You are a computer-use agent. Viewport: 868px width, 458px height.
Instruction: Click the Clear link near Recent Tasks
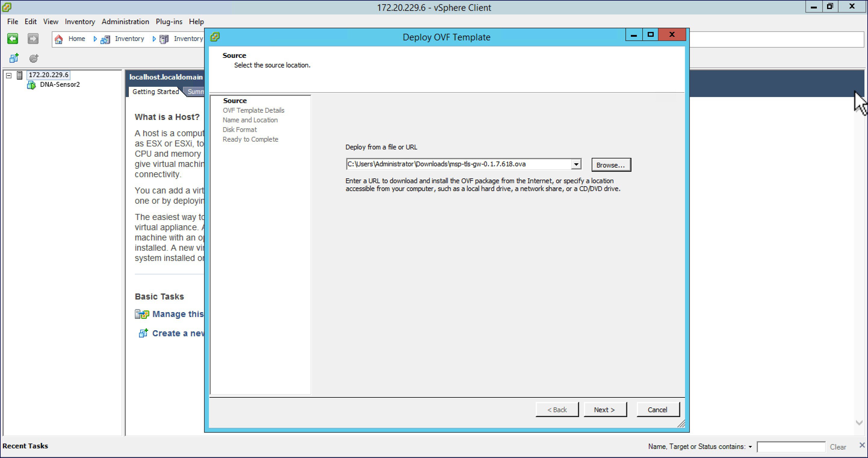pyautogui.click(x=838, y=447)
